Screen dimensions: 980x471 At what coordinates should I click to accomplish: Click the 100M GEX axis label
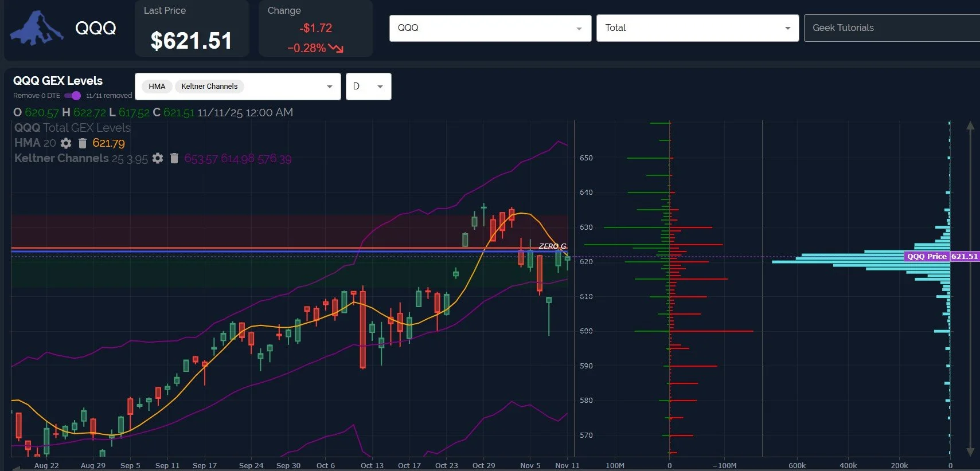(615, 465)
